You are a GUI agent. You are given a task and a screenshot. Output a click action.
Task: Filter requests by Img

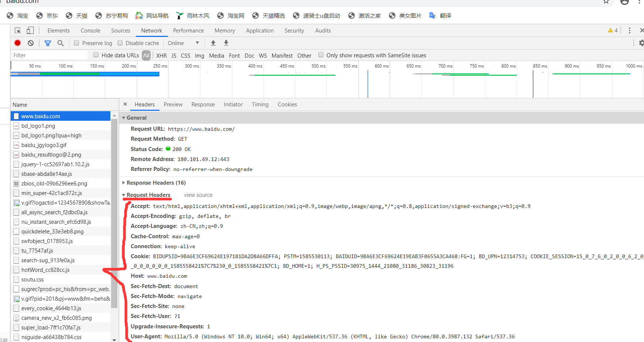pyautogui.click(x=199, y=55)
